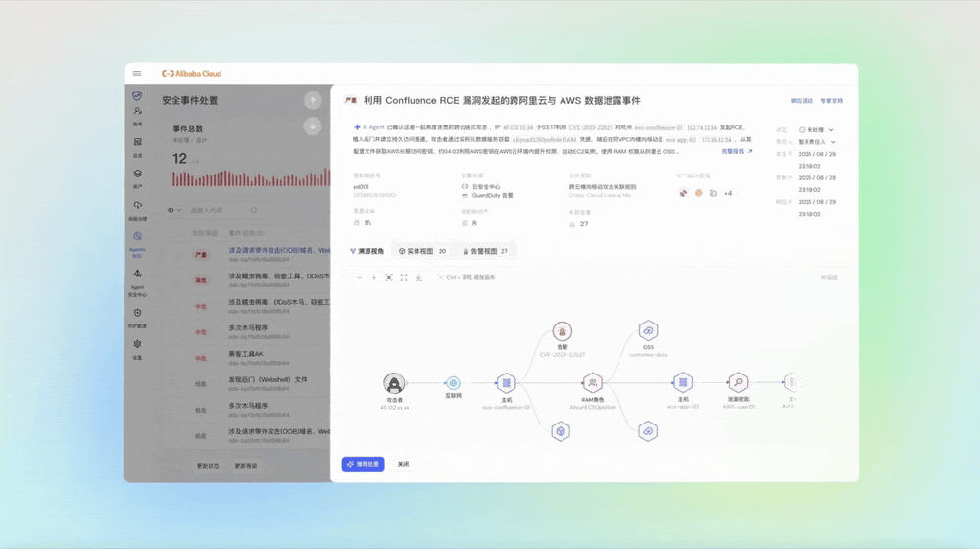The width and height of the screenshot is (980, 549).
Task: Select the host node ecs-app-02
Action: [x=682, y=381]
